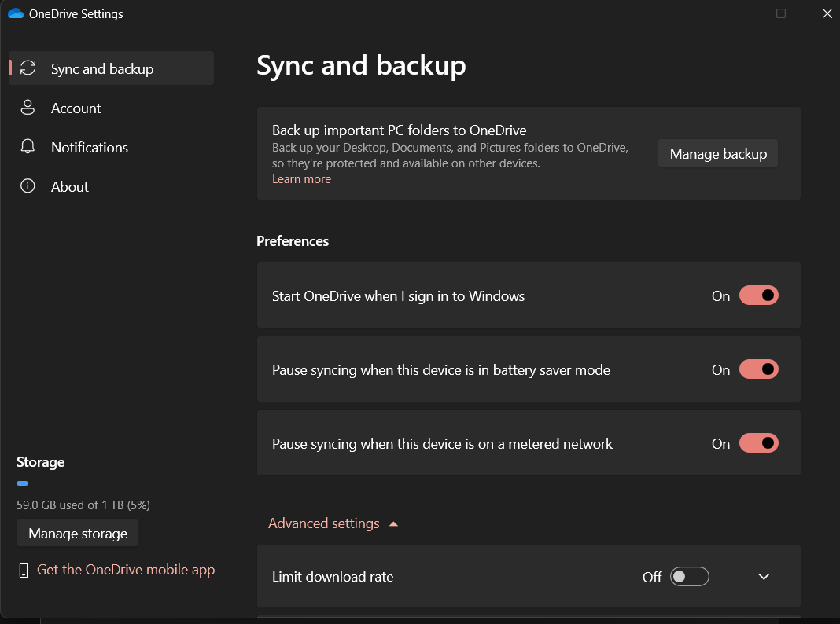840x624 pixels.
Task: Open the Learn more link
Action: [301, 179]
